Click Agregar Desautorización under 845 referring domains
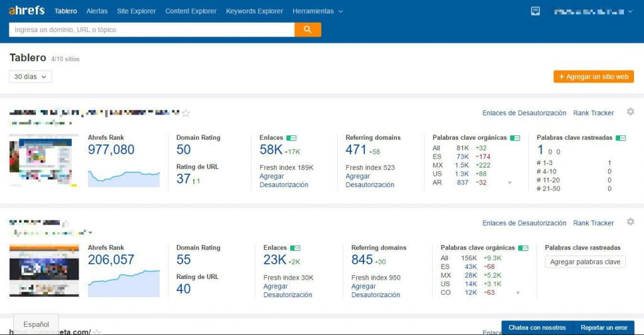This screenshot has height=335, width=644. 375,291
